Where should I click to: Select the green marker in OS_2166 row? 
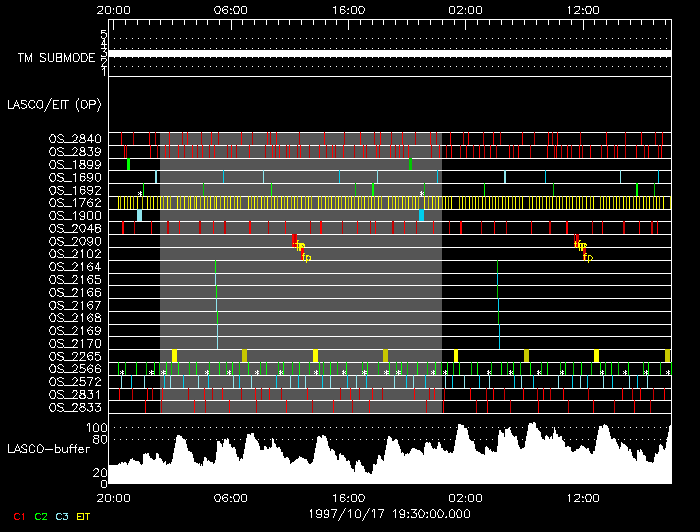216,292
